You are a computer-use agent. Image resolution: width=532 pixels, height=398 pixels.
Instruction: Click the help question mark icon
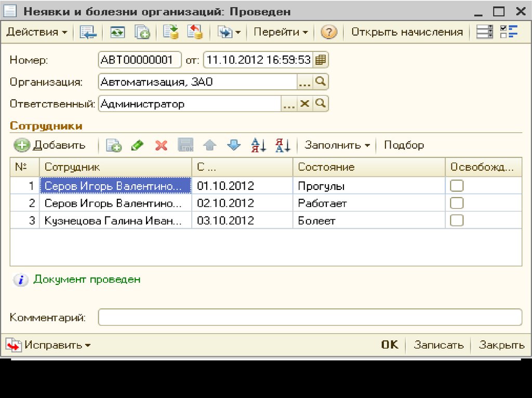coord(329,32)
